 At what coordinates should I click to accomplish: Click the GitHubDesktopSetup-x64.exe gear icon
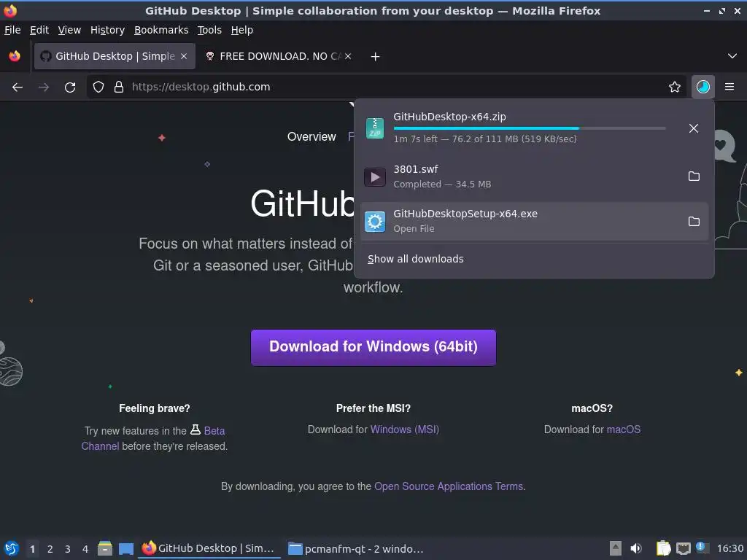pos(375,222)
